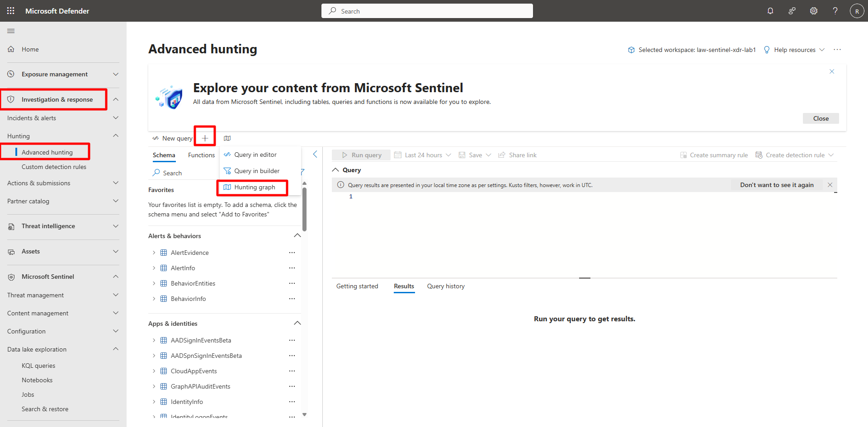868x427 pixels.
Task: Click the hunting graph map icon beside plus
Action: tap(227, 138)
